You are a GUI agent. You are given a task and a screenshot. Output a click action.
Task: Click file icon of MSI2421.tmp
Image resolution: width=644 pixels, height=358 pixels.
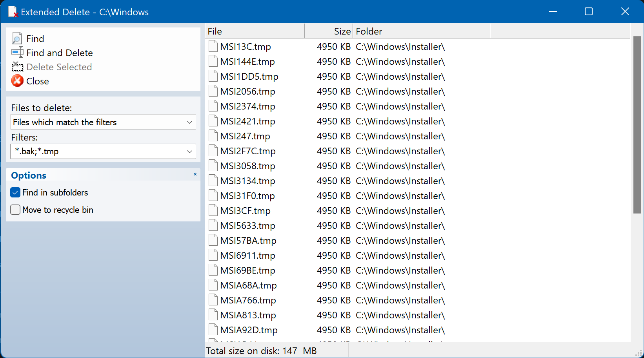213,121
